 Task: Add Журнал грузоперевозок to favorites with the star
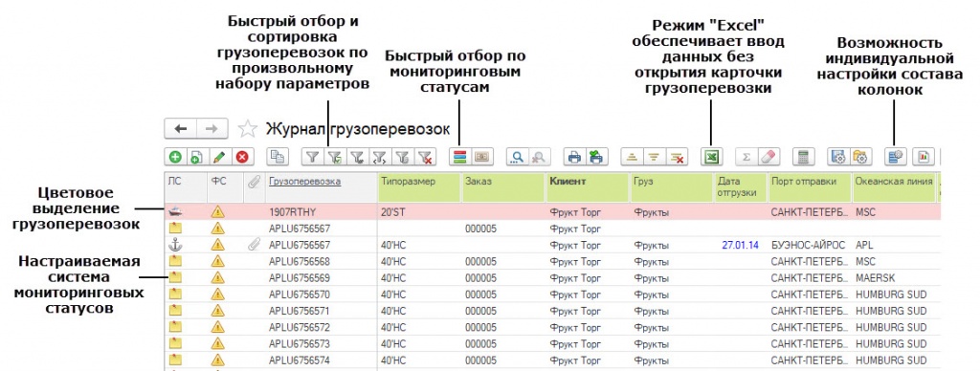click(x=248, y=129)
